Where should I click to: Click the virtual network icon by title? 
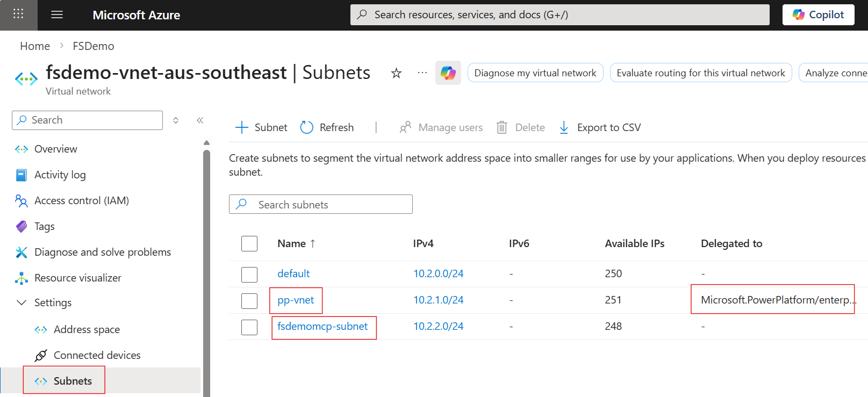[x=26, y=79]
